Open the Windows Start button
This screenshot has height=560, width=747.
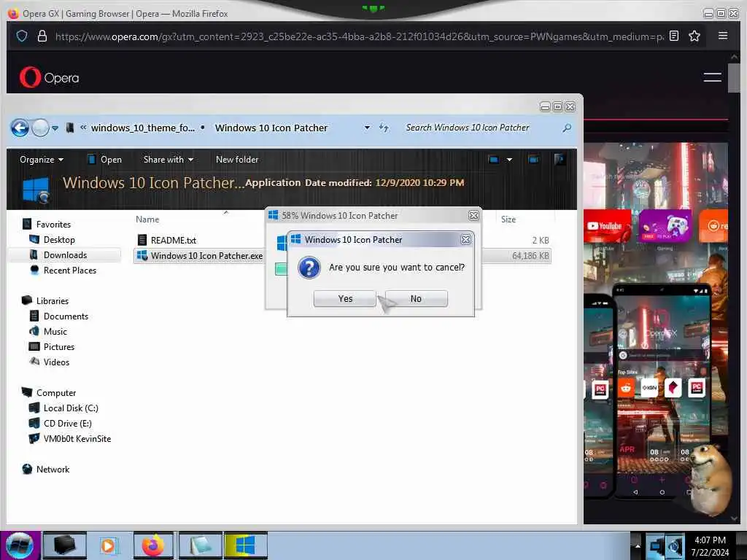(x=20, y=545)
